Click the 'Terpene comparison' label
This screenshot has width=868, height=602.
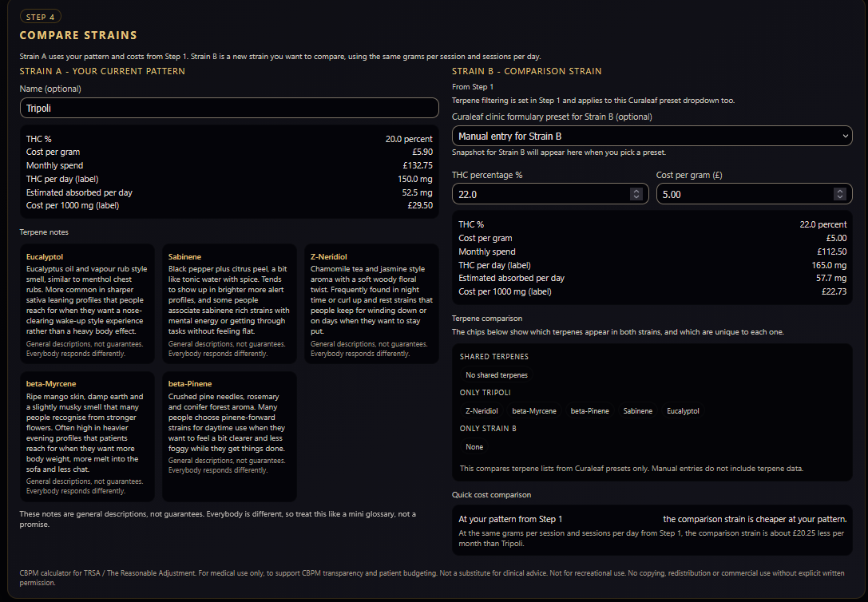tap(487, 318)
